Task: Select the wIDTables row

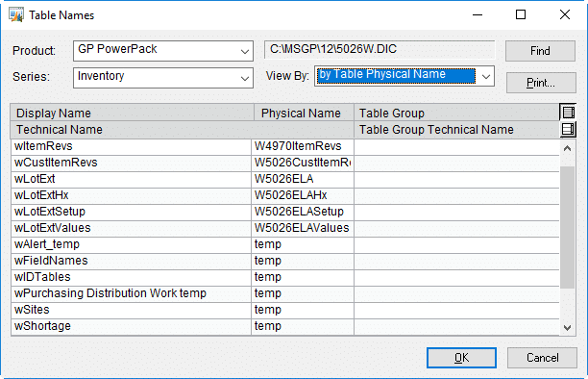Action: [x=285, y=277]
